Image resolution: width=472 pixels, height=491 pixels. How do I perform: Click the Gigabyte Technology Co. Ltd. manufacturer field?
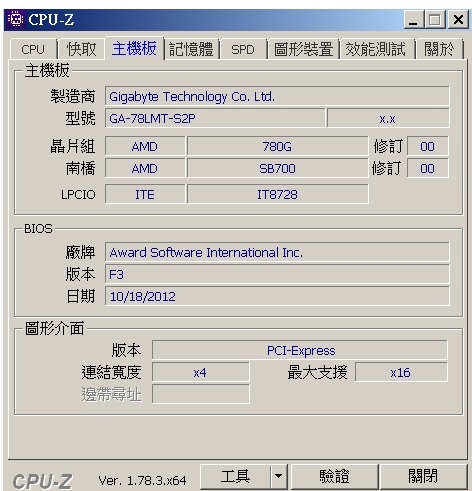click(x=277, y=97)
